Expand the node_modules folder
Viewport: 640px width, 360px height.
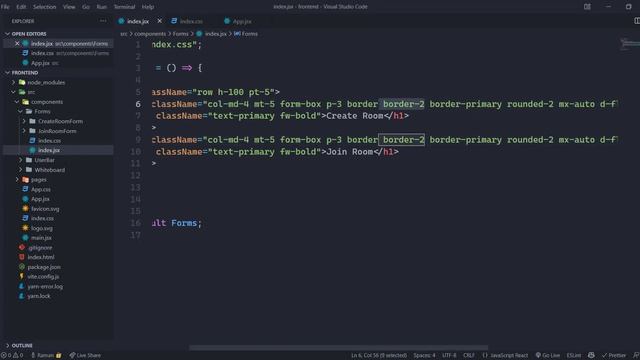(x=46, y=82)
